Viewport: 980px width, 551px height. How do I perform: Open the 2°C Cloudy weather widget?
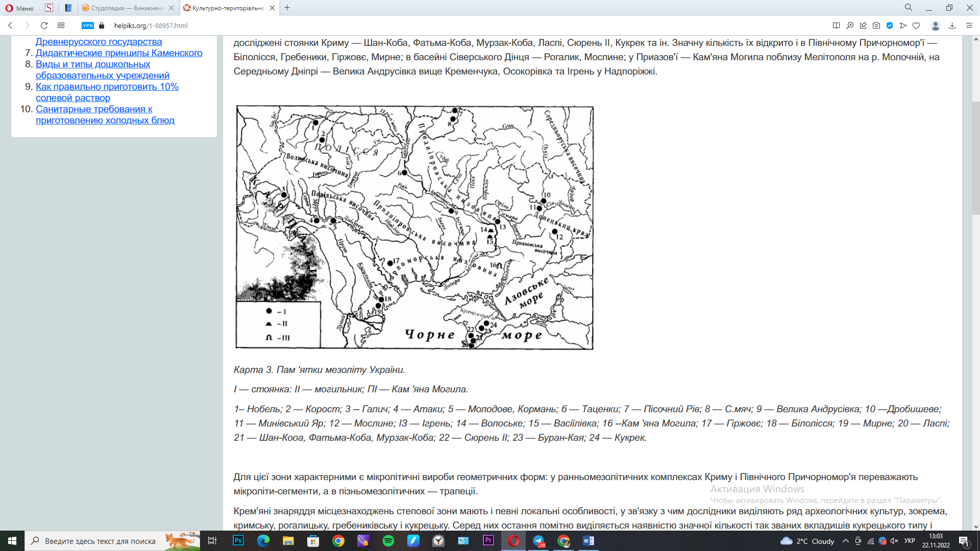[x=807, y=541]
